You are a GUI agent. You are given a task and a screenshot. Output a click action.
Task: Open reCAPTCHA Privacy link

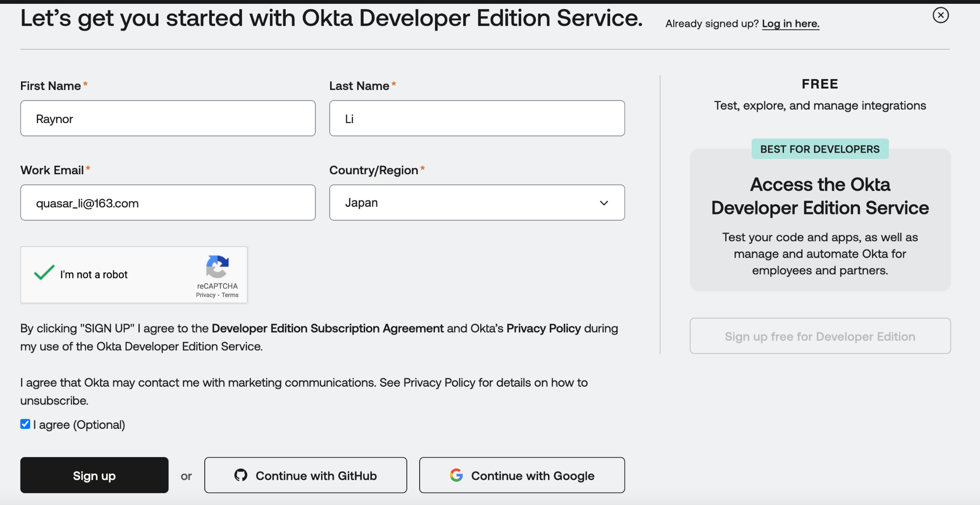(x=206, y=295)
